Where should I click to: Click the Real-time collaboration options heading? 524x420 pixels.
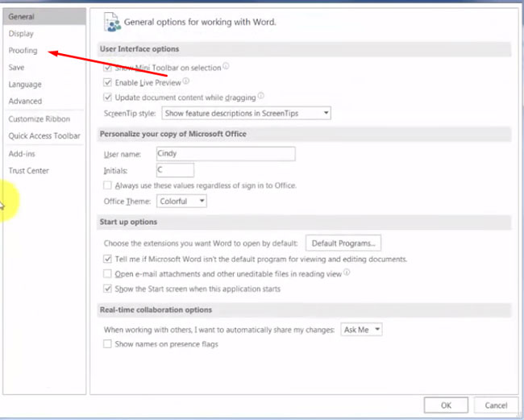pos(156,310)
